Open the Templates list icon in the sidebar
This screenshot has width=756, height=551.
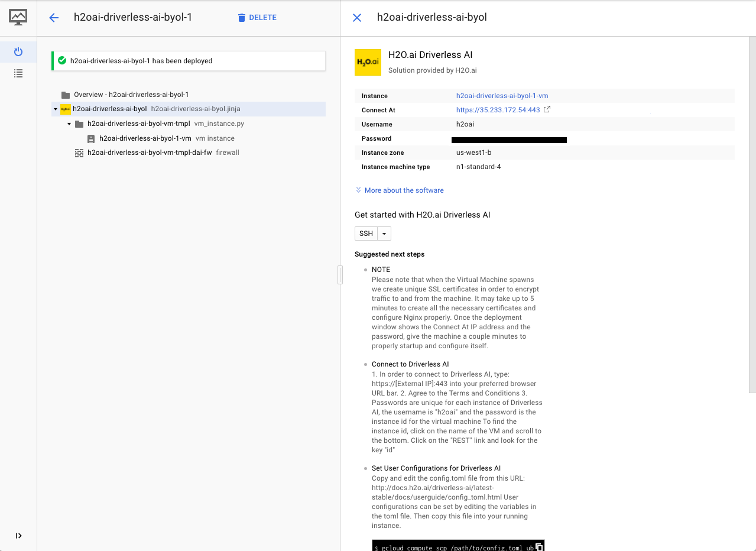coord(18,73)
